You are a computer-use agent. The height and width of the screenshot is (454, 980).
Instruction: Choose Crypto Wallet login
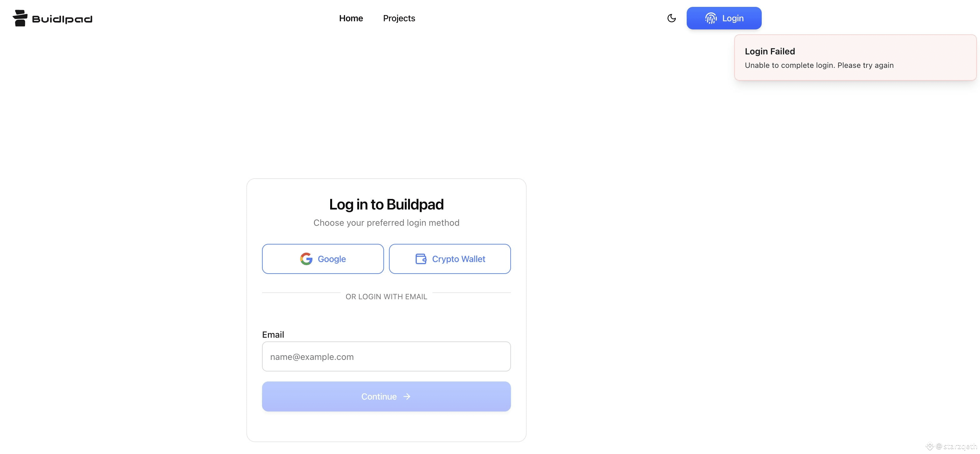click(450, 259)
